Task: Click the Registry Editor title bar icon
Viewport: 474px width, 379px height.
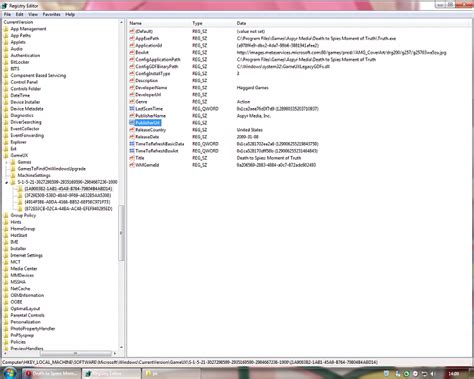Action: click(4, 6)
